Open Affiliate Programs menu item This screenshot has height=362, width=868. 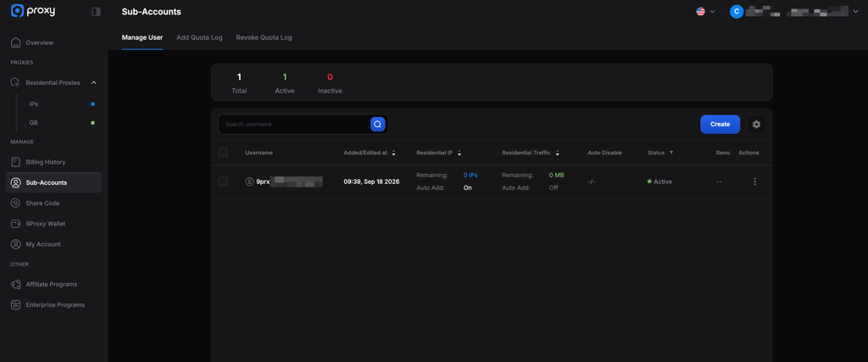tap(53, 284)
